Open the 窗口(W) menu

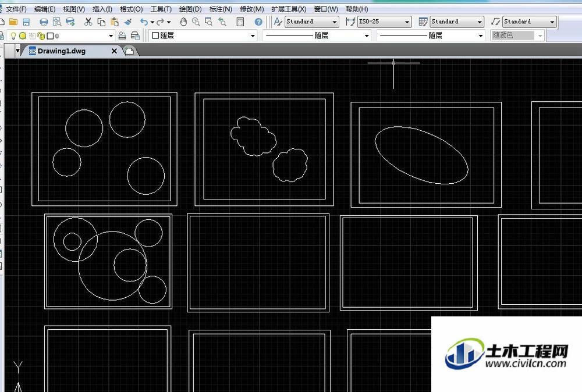click(x=325, y=9)
